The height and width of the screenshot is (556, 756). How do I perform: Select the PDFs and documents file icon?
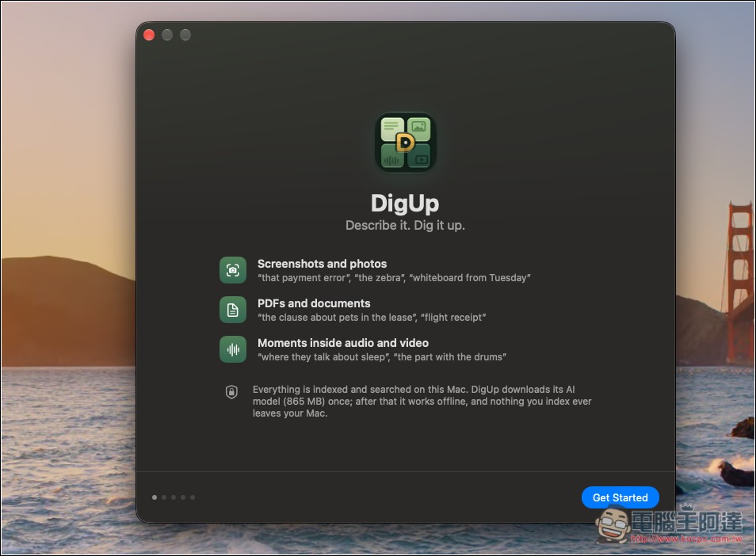(233, 310)
